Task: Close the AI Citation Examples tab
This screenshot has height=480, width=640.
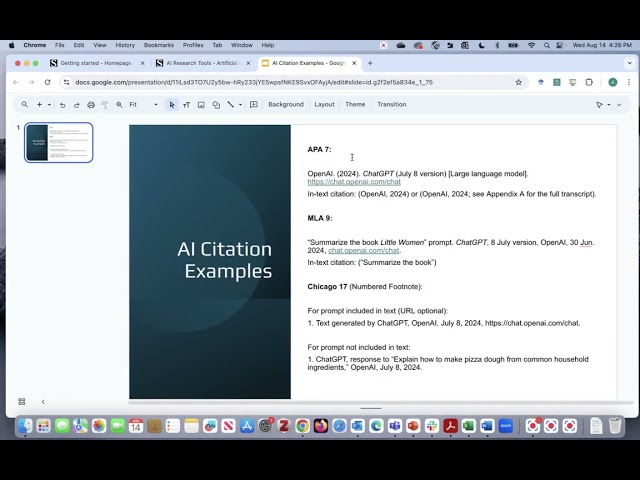Action: [x=354, y=63]
